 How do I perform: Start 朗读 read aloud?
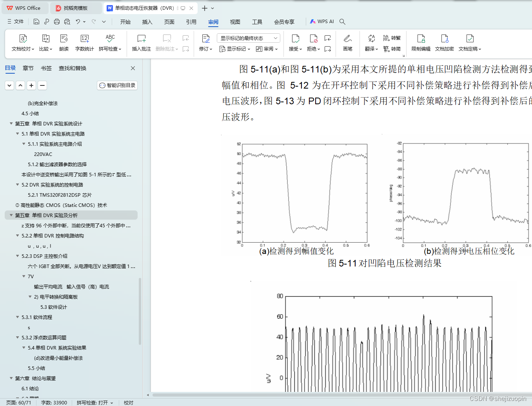click(x=64, y=43)
